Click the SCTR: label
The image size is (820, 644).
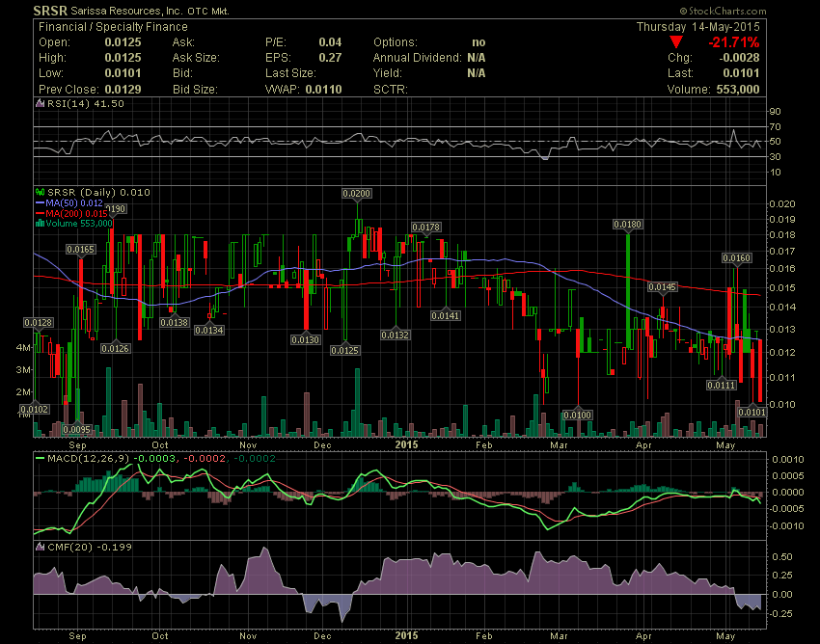pos(390,90)
